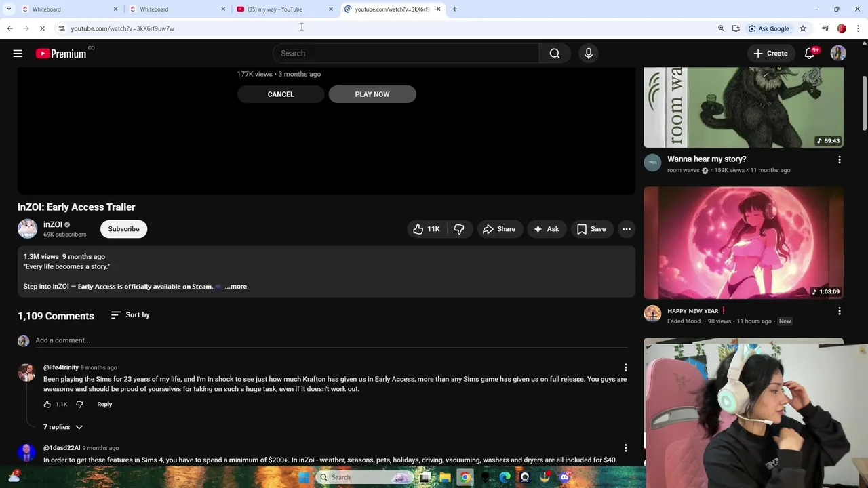Open the inZOI channel avatar
This screenshot has height=488, width=868.
click(x=27, y=229)
